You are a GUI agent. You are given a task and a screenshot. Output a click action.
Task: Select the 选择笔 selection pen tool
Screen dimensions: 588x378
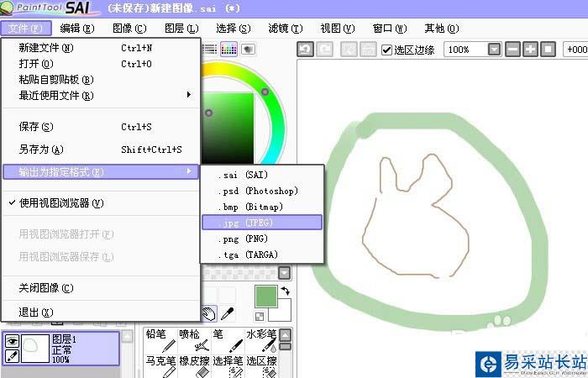pyautogui.click(x=228, y=366)
